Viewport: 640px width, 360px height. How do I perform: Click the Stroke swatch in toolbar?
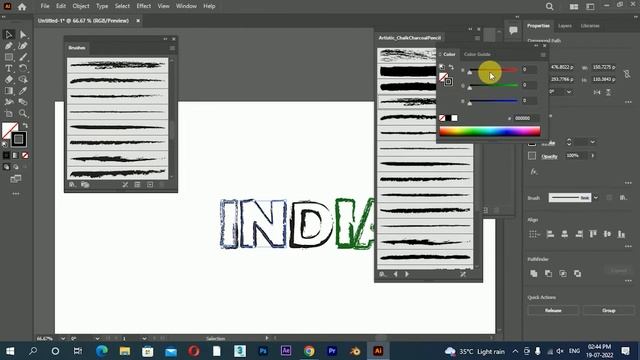[18, 139]
